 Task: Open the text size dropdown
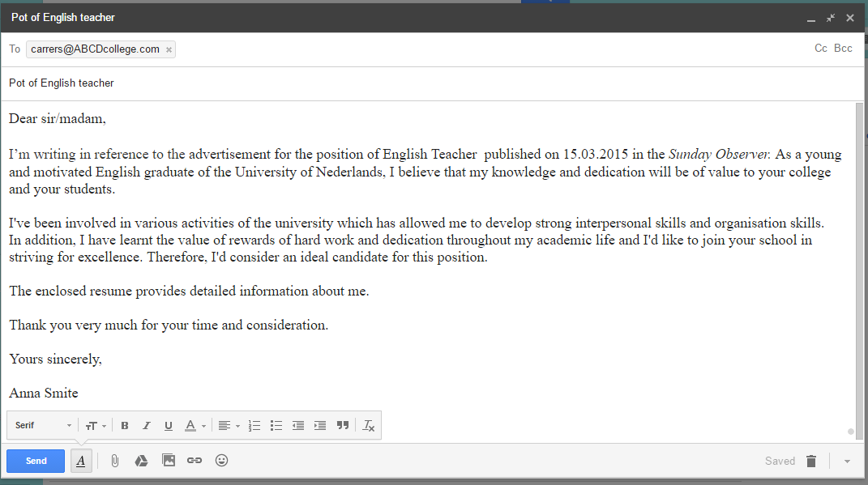pyautogui.click(x=96, y=425)
